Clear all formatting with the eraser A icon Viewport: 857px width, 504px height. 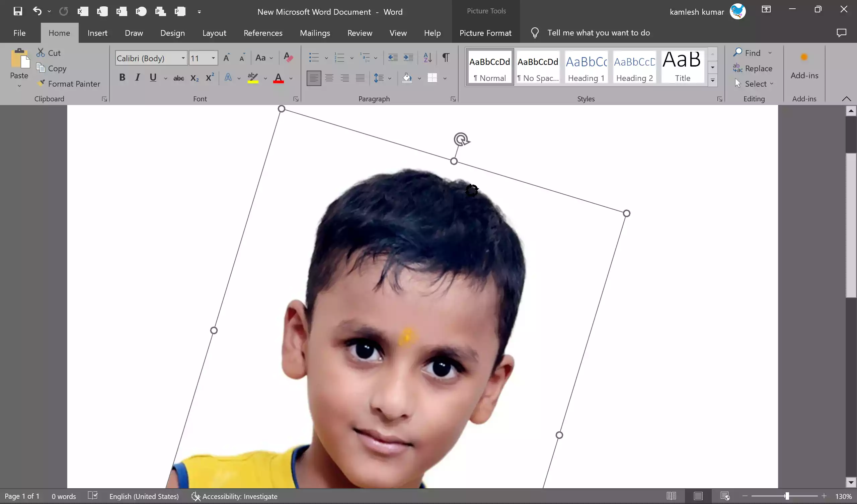(x=288, y=58)
